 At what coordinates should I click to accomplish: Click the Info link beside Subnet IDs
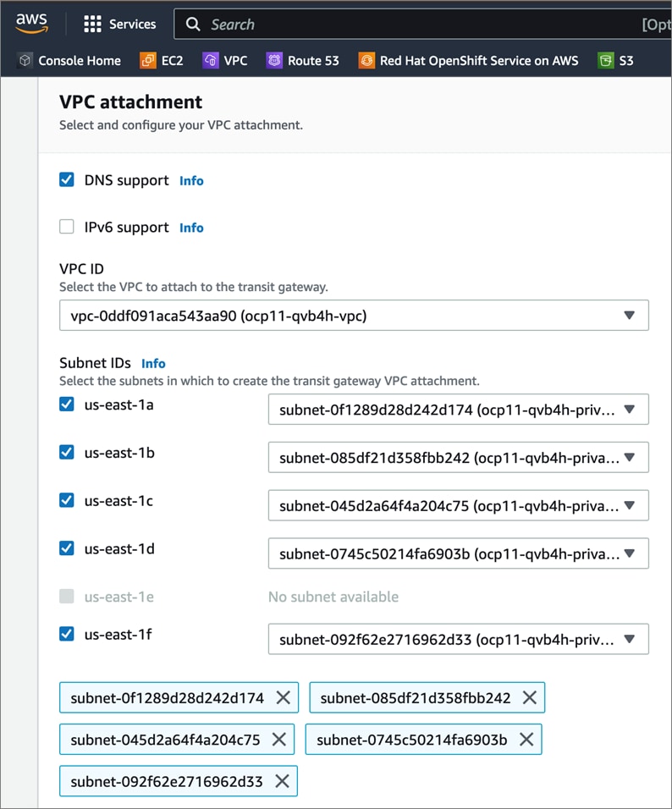153,363
